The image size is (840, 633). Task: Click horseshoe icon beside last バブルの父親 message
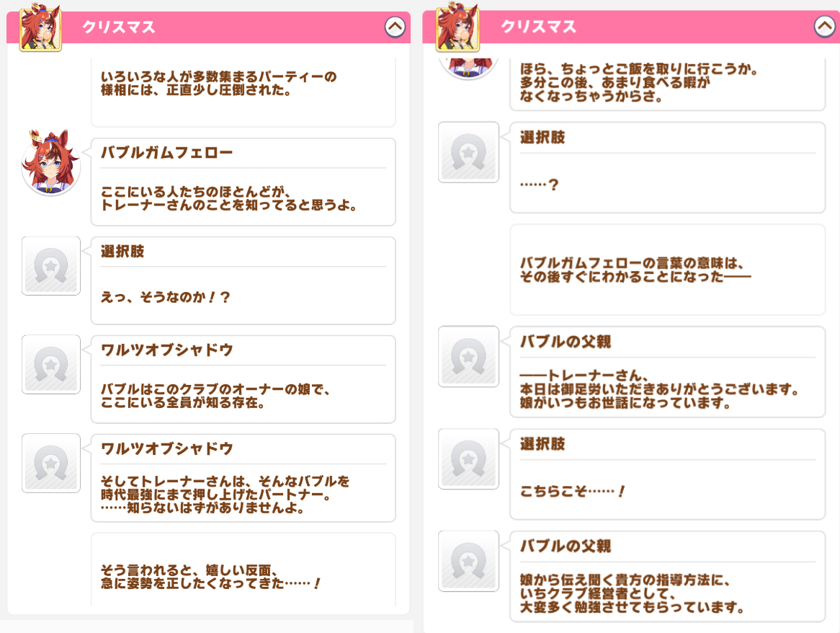468,561
